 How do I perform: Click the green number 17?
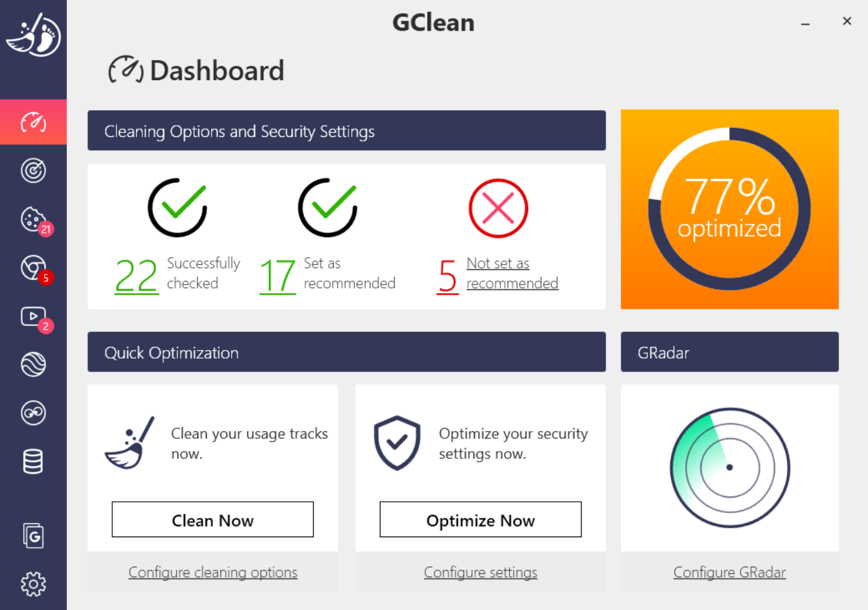[278, 276]
